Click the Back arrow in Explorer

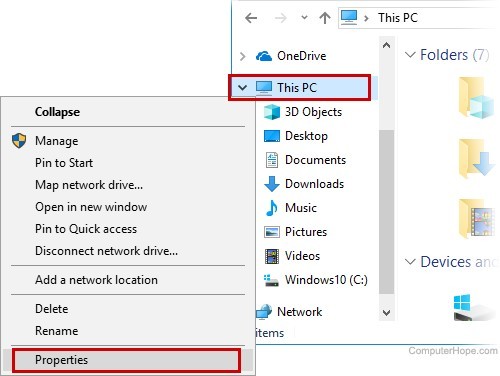tap(251, 18)
